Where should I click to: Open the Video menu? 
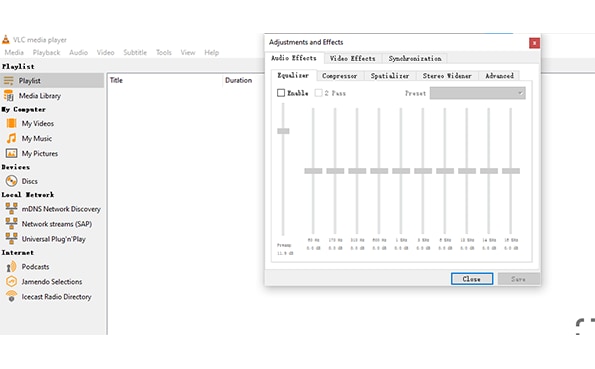(105, 52)
